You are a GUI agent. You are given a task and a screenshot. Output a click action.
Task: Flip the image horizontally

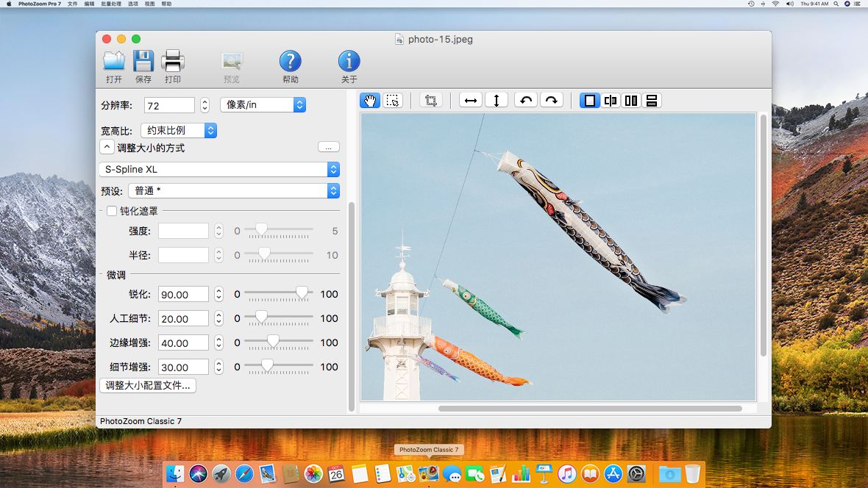[470, 99]
